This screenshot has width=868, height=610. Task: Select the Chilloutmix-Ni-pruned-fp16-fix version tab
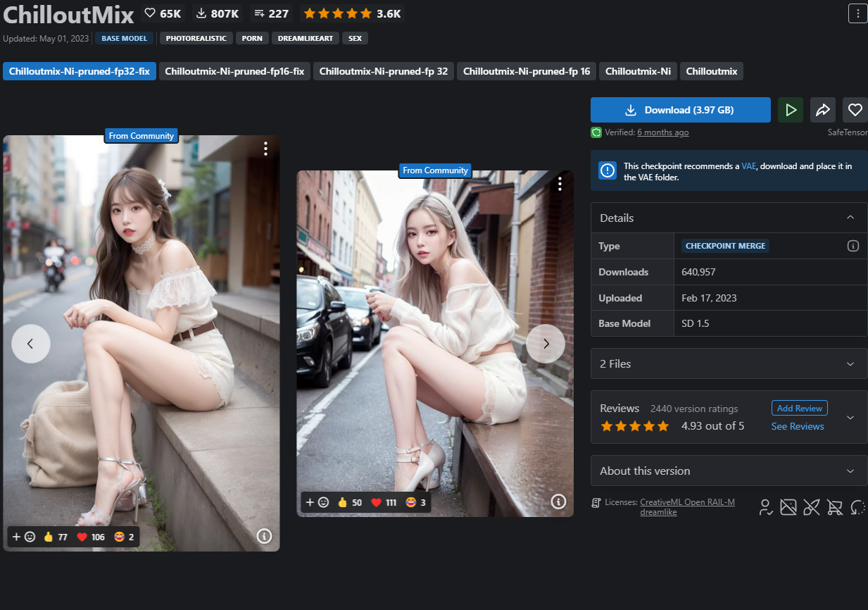coord(234,71)
